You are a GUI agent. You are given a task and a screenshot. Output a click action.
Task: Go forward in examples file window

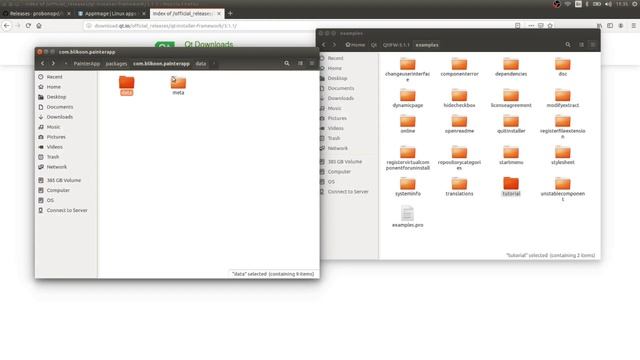click(x=334, y=44)
